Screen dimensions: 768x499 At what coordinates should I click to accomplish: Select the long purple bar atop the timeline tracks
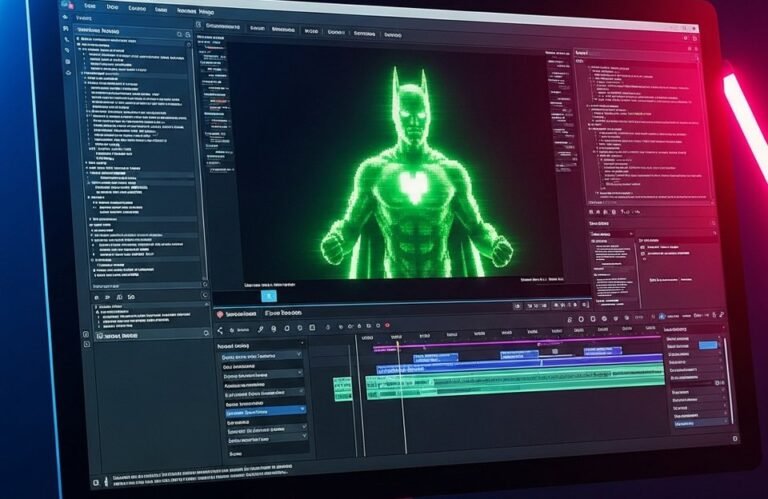pyautogui.click(x=517, y=343)
